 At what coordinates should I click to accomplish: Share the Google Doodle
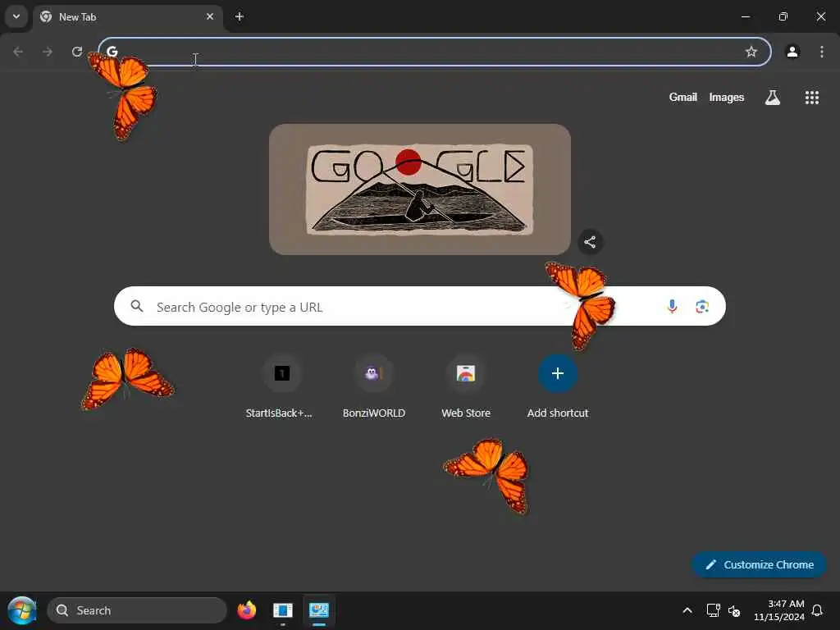[590, 242]
